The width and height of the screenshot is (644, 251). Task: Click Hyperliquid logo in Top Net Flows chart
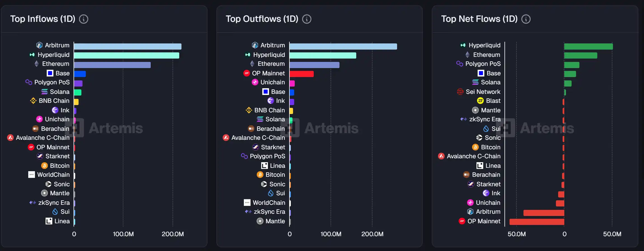[x=463, y=45]
